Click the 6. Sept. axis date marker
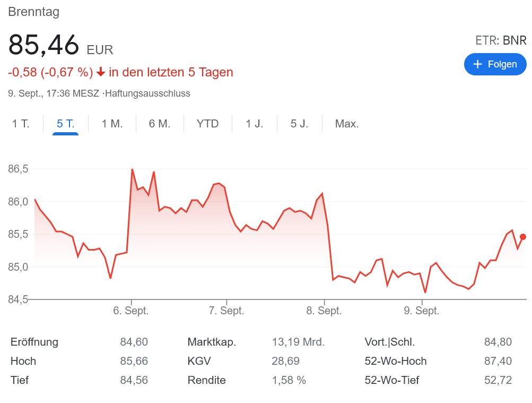This screenshot has width=532, height=403. coord(131,311)
